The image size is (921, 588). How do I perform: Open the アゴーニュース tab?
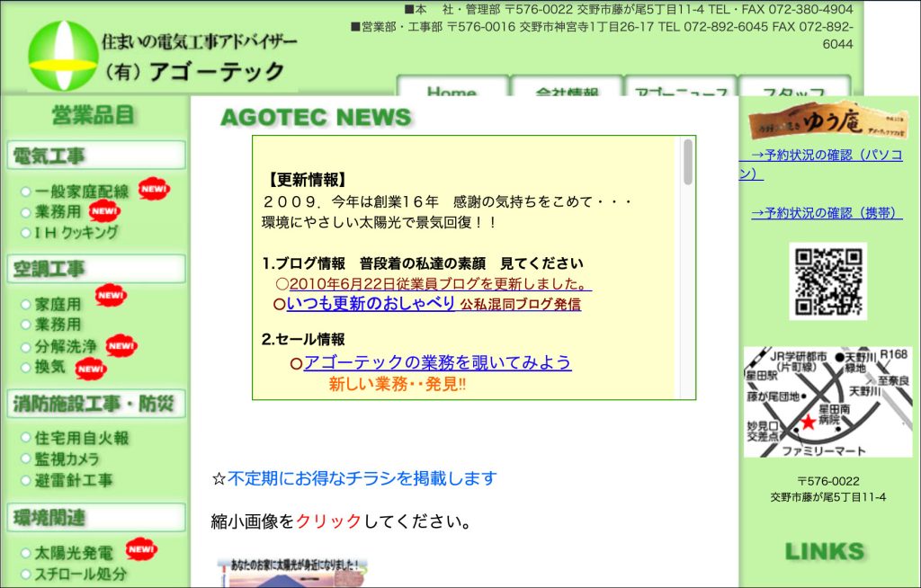(x=680, y=90)
